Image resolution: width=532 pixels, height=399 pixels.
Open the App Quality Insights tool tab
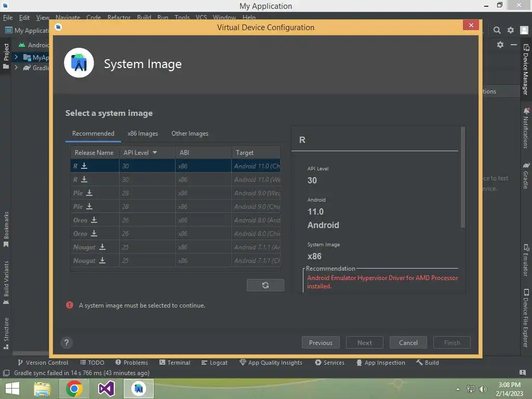pyautogui.click(x=271, y=363)
